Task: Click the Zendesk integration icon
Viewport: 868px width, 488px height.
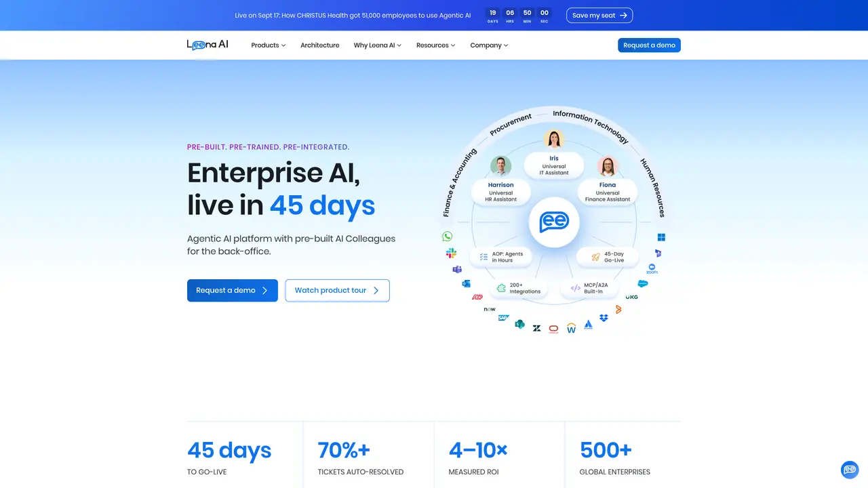Action: [536, 328]
